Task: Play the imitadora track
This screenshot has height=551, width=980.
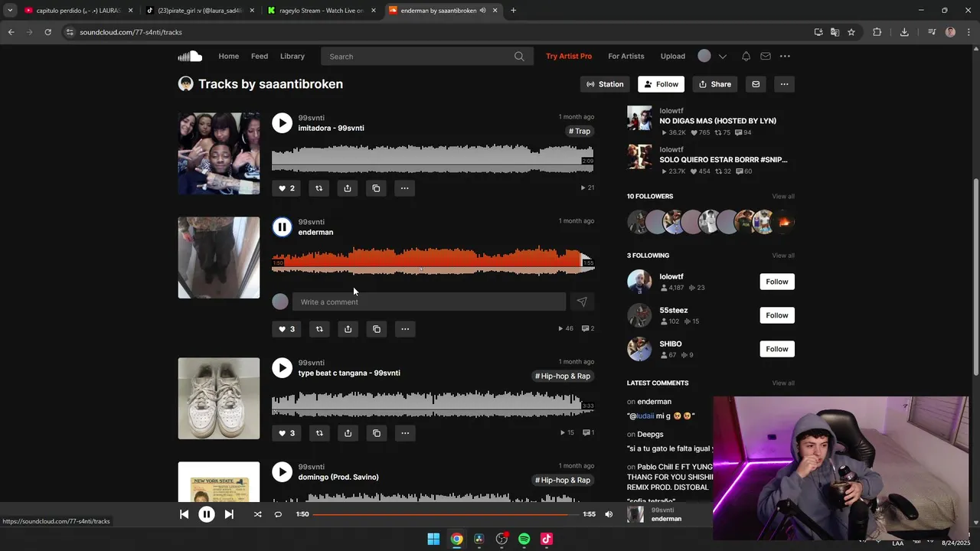Action: click(x=283, y=123)
